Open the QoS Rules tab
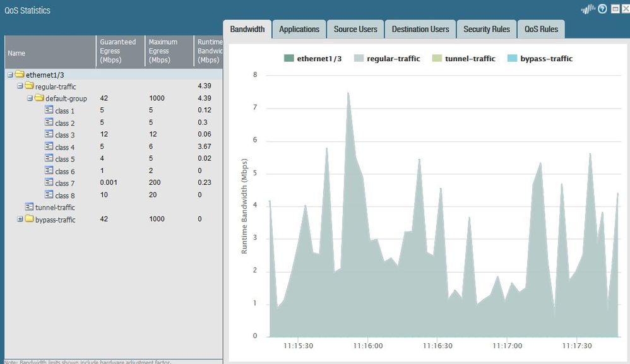This screenshot has width=630, height=364. click(540, 29)
